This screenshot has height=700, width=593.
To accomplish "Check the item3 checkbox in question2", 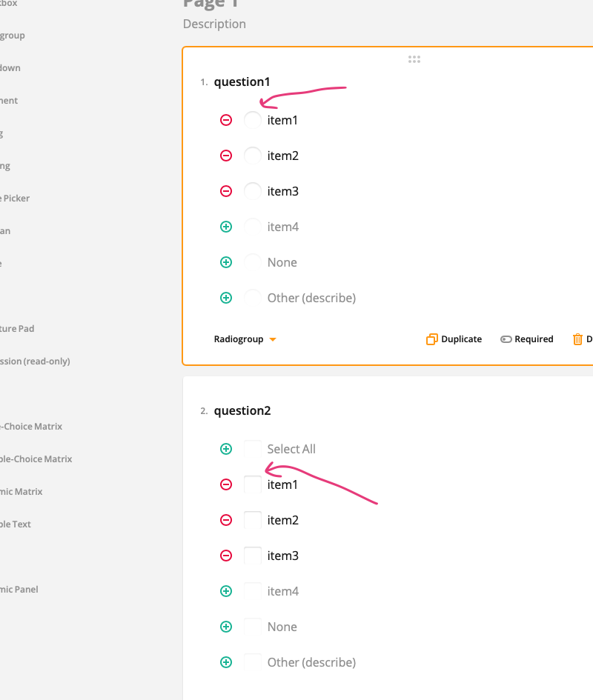I will pyautogui.click(x=252, y=555).
